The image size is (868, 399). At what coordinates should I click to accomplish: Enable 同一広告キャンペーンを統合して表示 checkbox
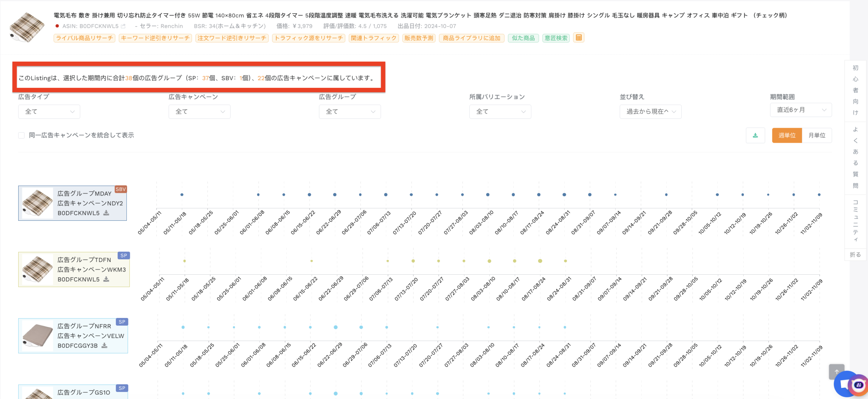(x=21, y=135)
